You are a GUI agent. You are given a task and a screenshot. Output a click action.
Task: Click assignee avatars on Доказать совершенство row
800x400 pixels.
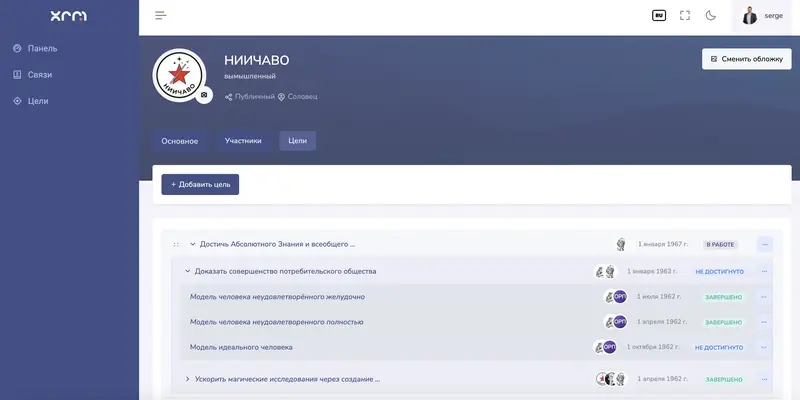(x=606, y=271)
